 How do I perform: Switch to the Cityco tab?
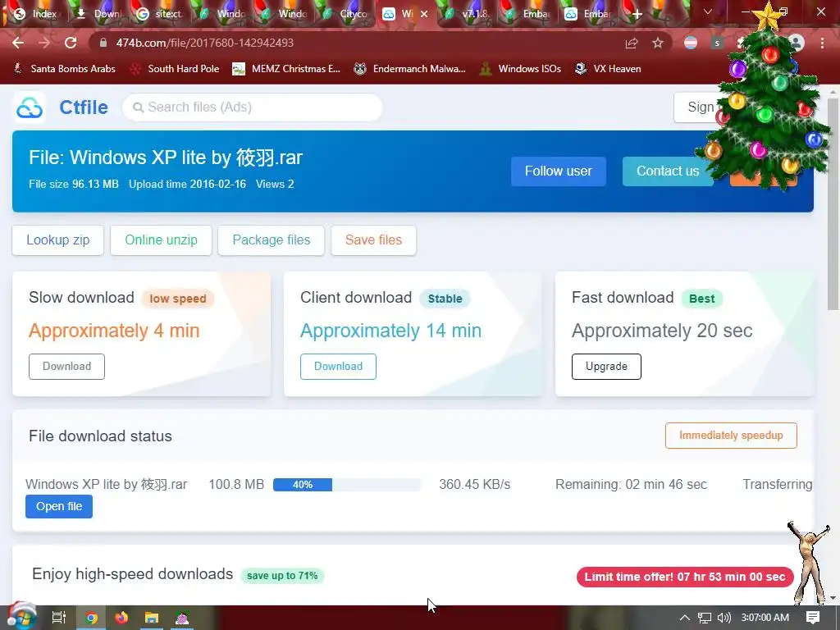(x=345, y=14)
